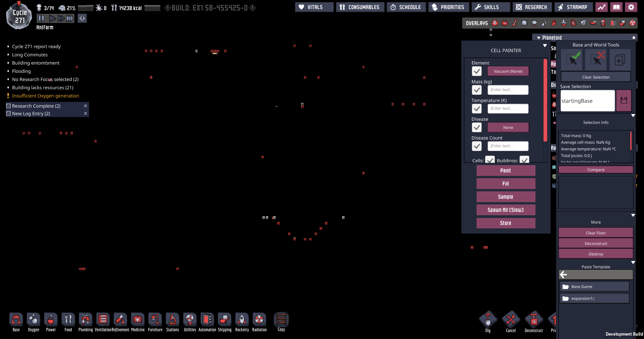Open the Vacuum (None) element selector

click(508, 71)
